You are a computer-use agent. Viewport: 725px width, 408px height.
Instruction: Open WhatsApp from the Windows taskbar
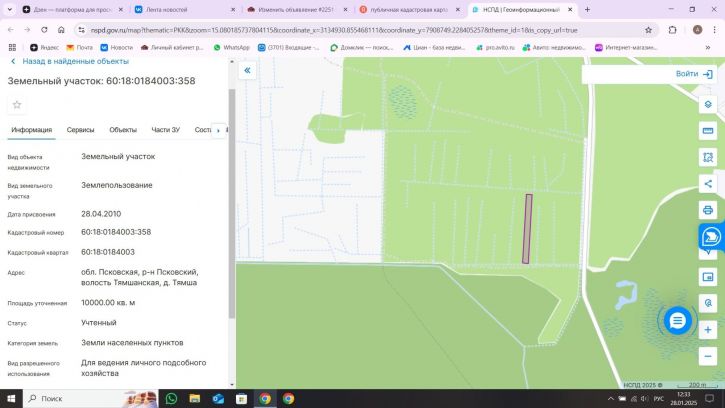pyautogui.click(x=171, y=398)
